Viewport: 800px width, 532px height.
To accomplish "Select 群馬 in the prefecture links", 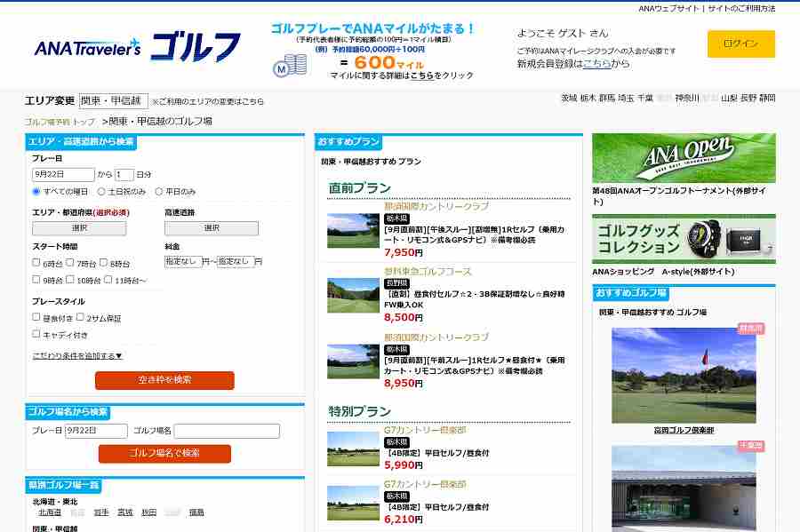I will tap(606, 98).
